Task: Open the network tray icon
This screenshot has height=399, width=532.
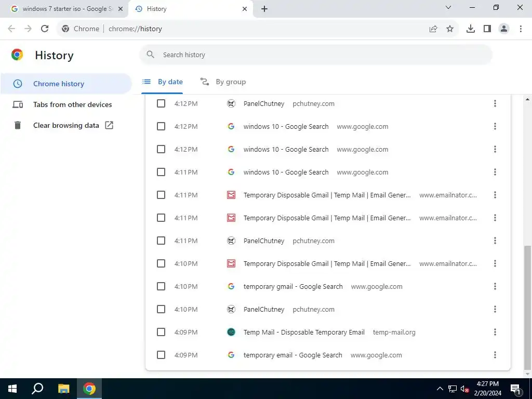Action: coord(453,389)
